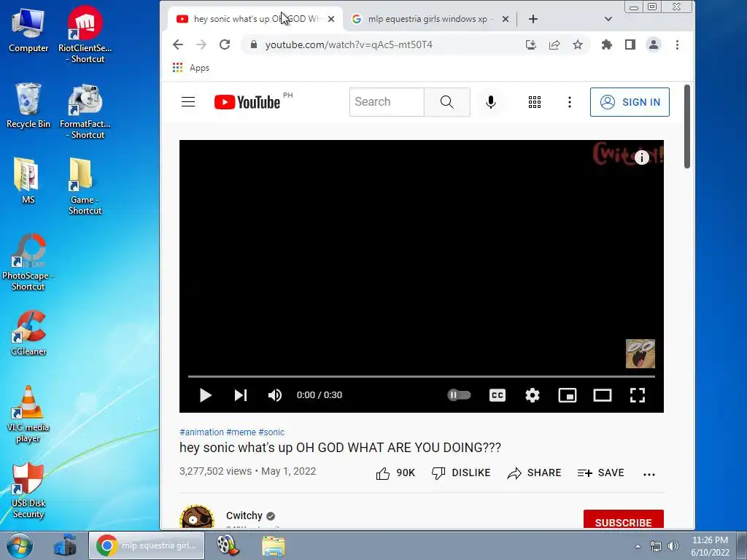Open Chrome extensions puzzle icon
The image size is (747, 560).
point(606,44)
